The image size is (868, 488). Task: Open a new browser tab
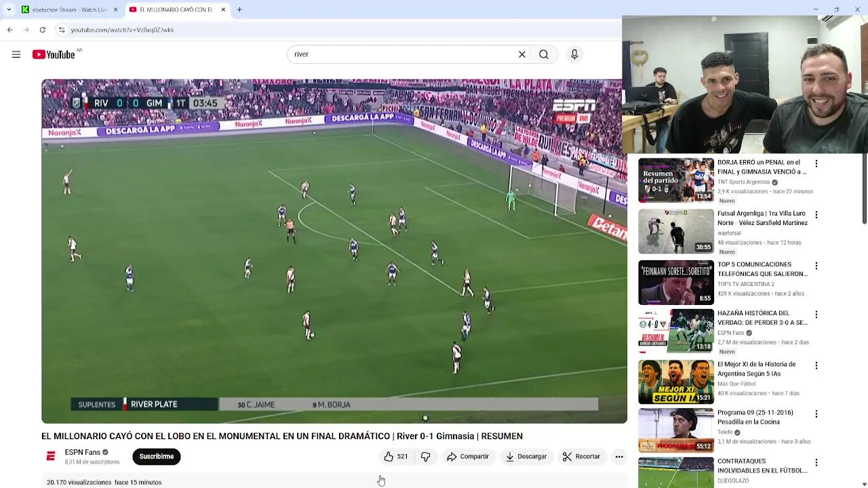[x=239, y=9]
